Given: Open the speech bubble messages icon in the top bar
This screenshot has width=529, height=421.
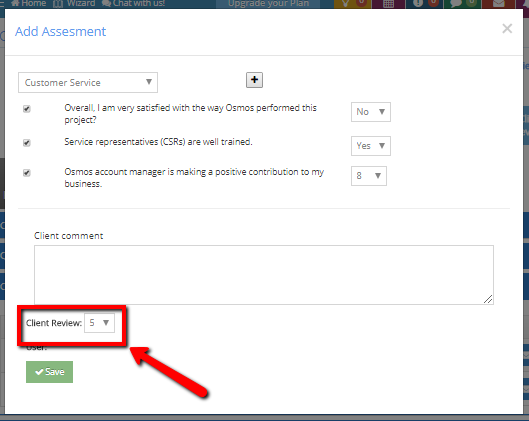Looking at the screenshot, I should coord(456,3).
